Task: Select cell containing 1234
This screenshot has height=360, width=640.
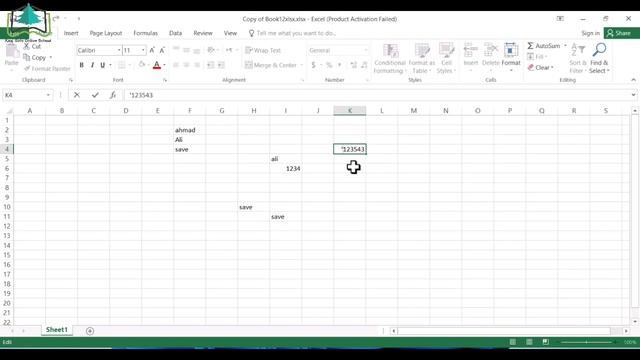Action: pos(286,169)
